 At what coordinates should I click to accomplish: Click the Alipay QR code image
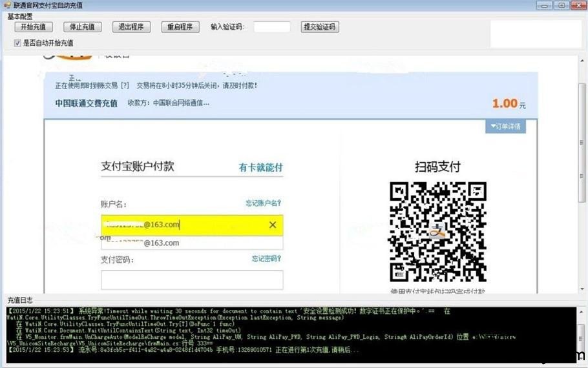437,232
